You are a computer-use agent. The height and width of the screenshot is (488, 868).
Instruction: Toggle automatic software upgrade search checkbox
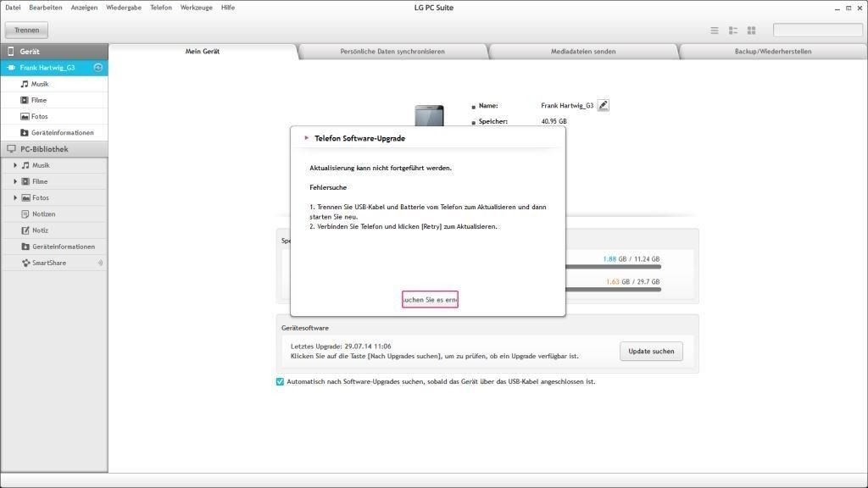pyautogui.click(x=280, y=382)
